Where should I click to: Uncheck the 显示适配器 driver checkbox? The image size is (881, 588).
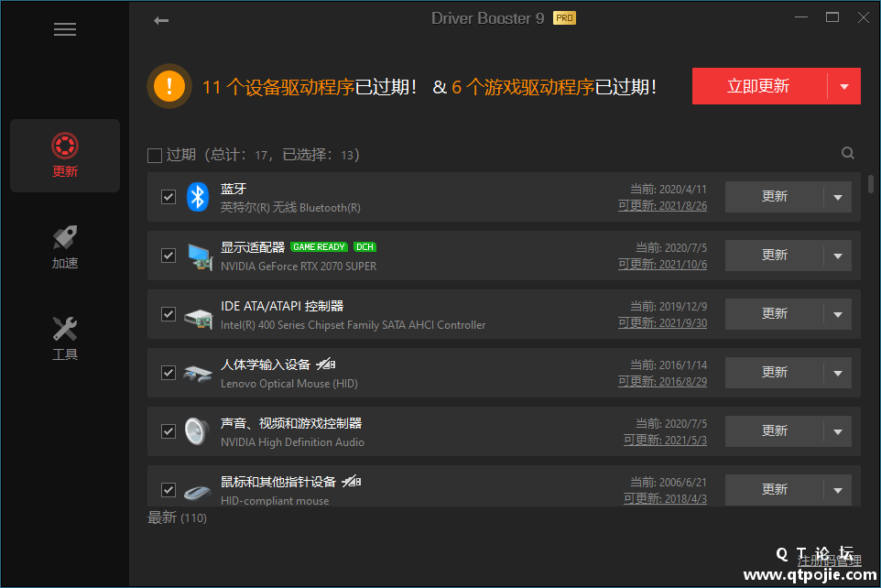[168, 256]
